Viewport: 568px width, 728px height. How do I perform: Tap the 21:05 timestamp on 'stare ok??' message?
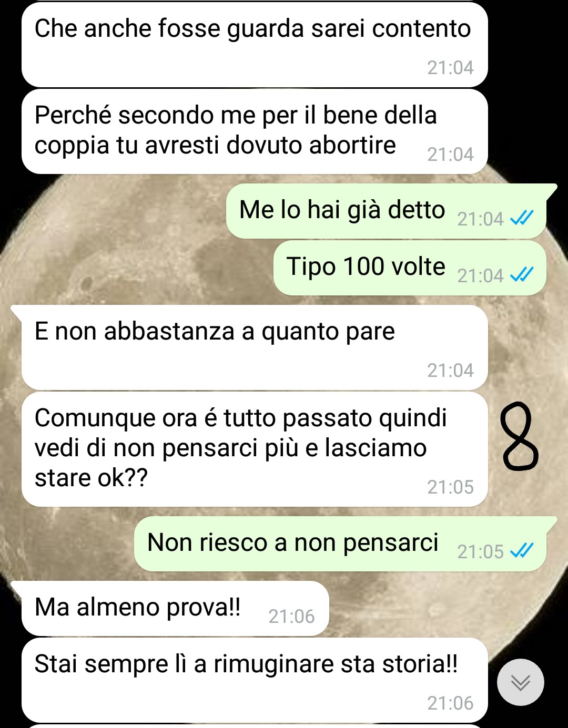click(450, 487)
